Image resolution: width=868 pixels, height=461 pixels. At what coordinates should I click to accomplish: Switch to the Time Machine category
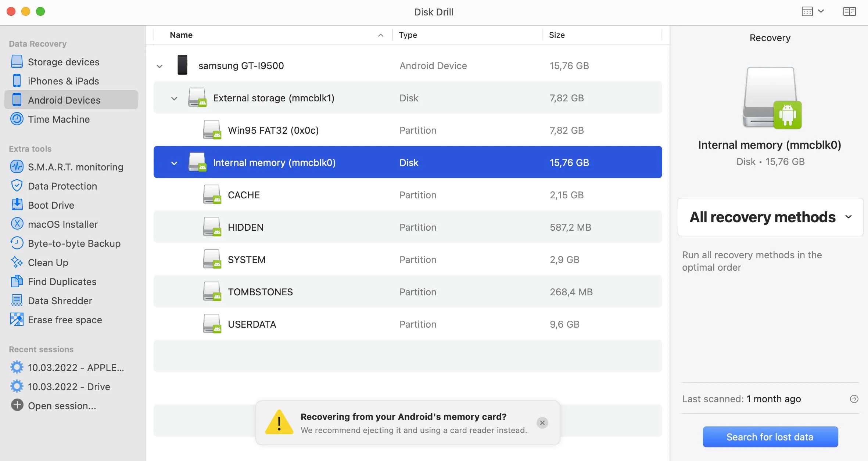59,119
